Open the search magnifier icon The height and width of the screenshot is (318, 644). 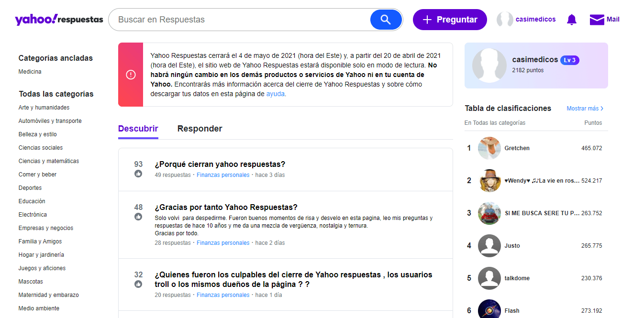pos(386,20)
